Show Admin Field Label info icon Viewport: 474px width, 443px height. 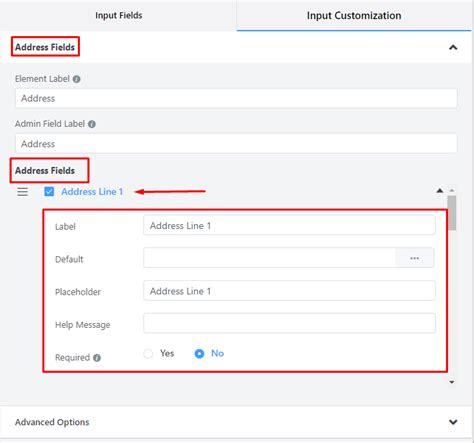[x=92, y=124]
